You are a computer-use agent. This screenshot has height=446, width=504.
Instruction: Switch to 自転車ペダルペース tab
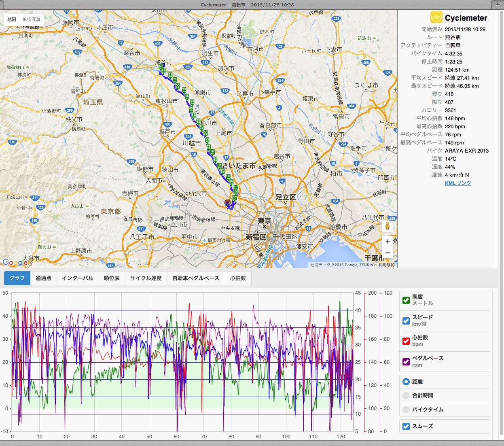pyautogui.click(x=196, y=278)
